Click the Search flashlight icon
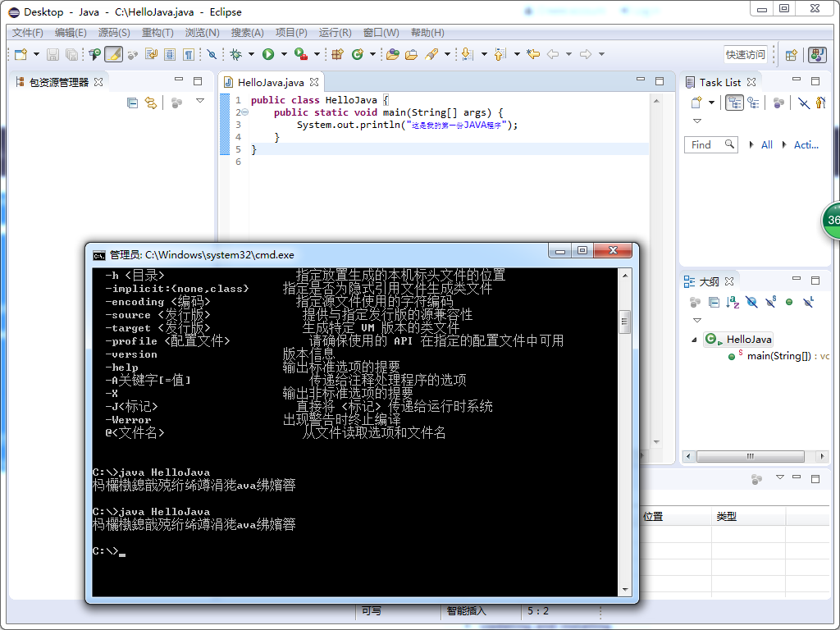 click(431, 54)
